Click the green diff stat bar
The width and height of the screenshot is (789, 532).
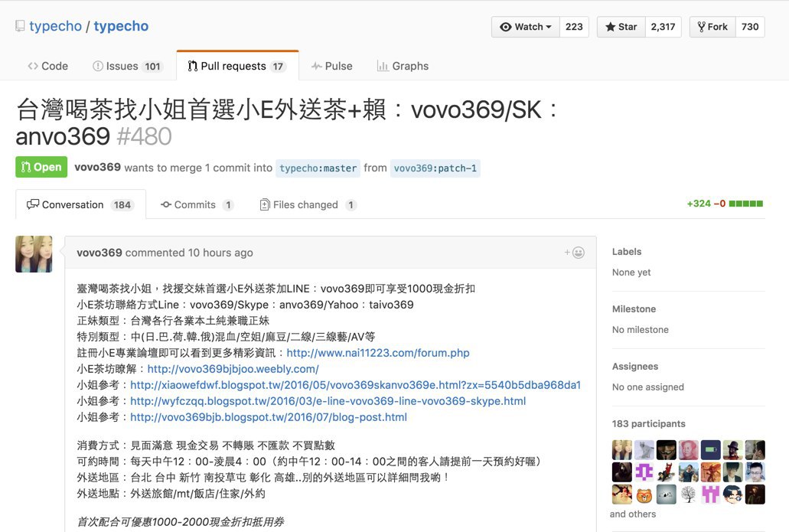pyautogui.click(x=746, y=204)
